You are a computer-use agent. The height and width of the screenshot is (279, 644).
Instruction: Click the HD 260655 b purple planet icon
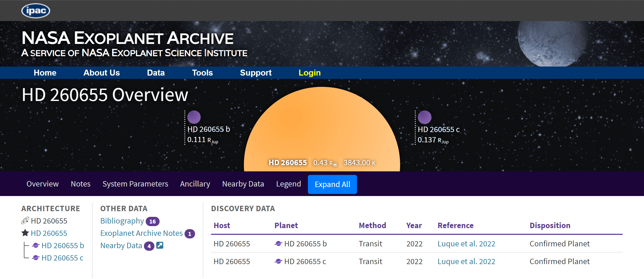pyautogui.click(x=194, y=117)
